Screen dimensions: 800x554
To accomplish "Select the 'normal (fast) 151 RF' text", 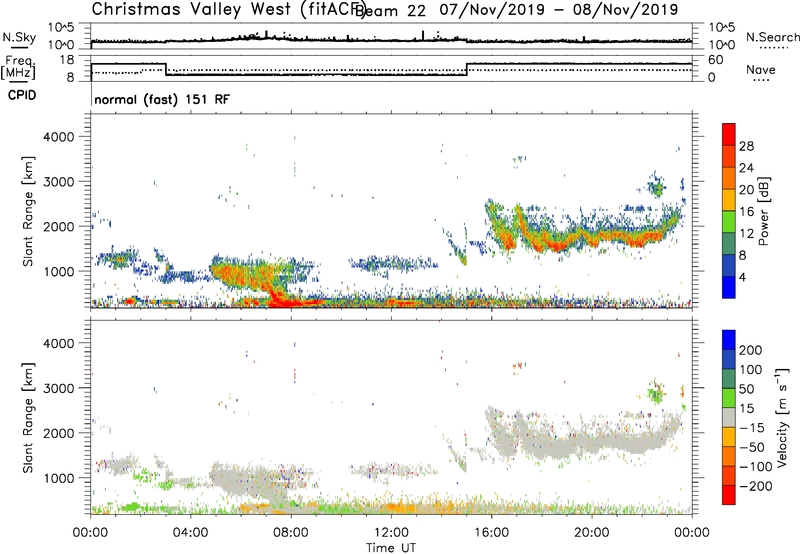I will [x=162, y=99].
